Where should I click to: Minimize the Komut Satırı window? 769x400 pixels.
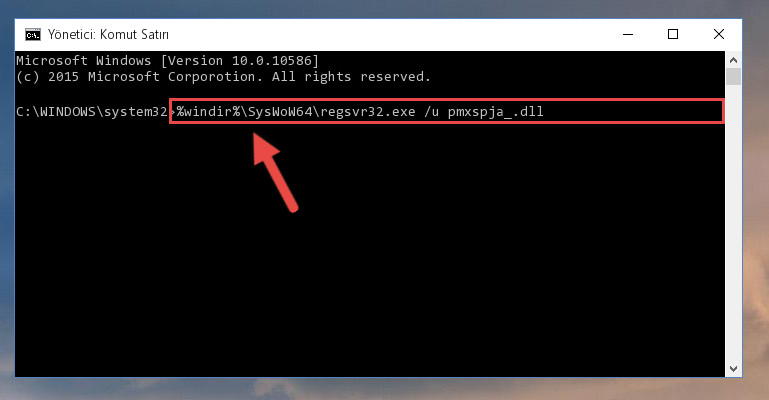point(628,34)
